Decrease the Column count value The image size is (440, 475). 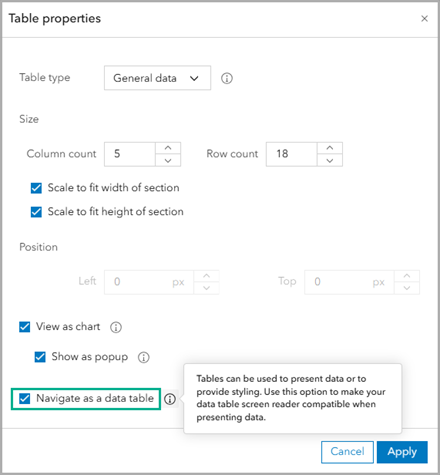click(168, 160)
